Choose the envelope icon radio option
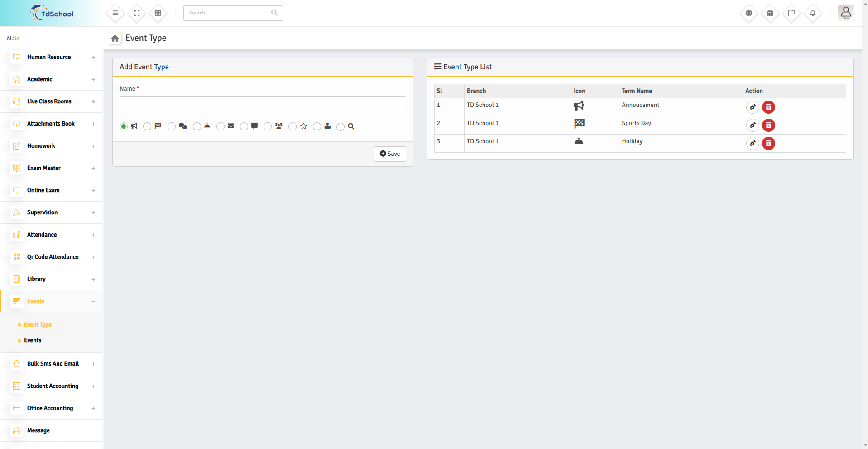Viewport: 868px width, 449px height. click(221, 127)
